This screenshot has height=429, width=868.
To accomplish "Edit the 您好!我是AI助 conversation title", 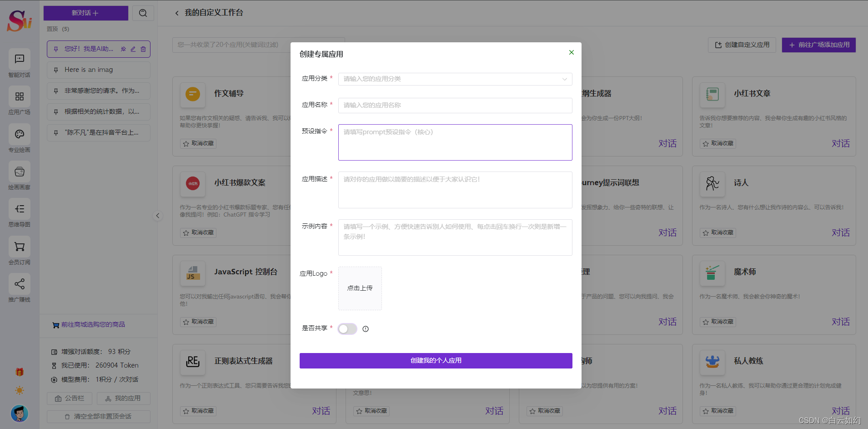I will (133, 49).
